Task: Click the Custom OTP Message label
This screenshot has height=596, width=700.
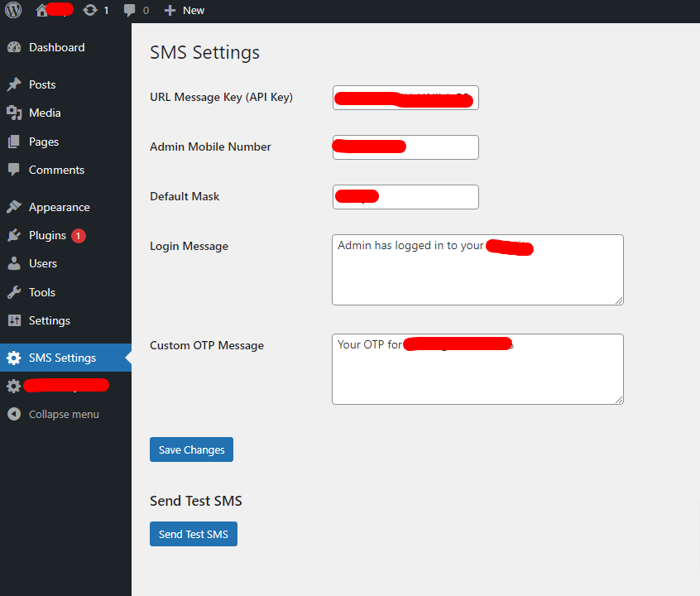Action: pos(207,345)
